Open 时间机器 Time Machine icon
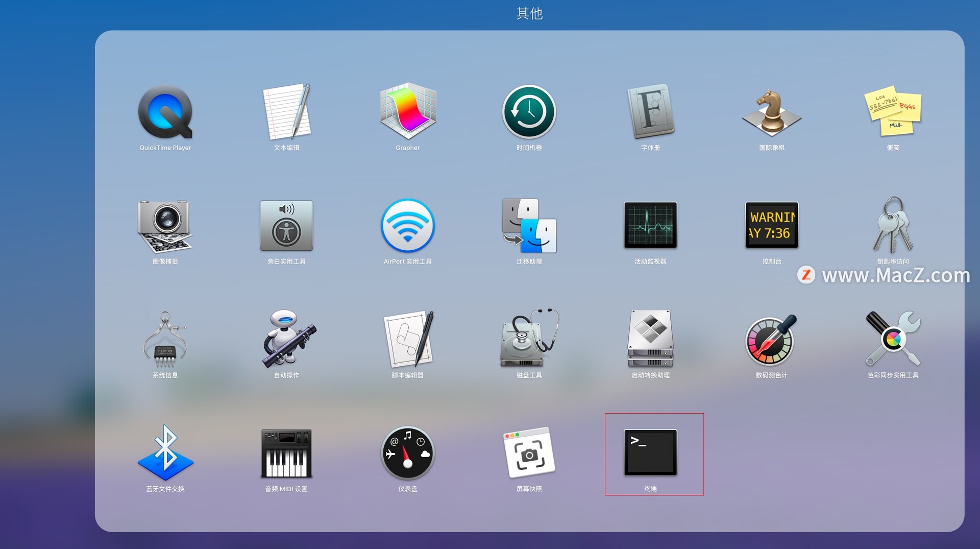This screenshot has height=549, width=980. click(x=529, y=112)
